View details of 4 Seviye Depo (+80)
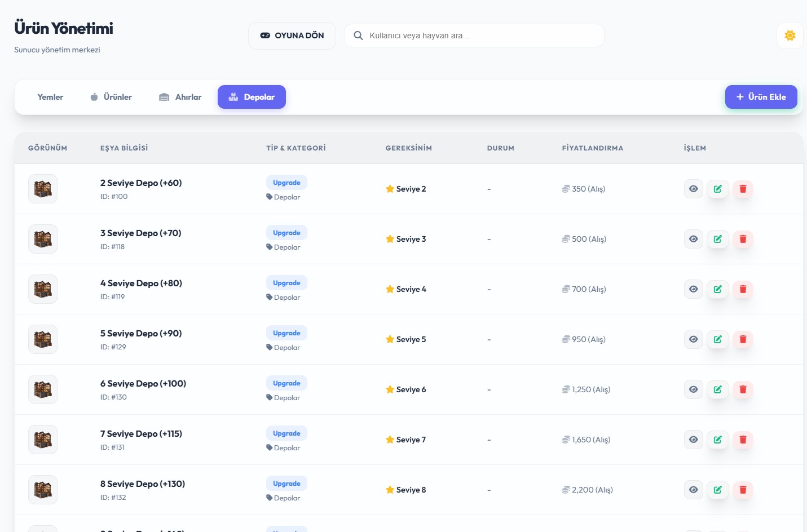Viewport: 807px width, 532px height. coord(694,289)
